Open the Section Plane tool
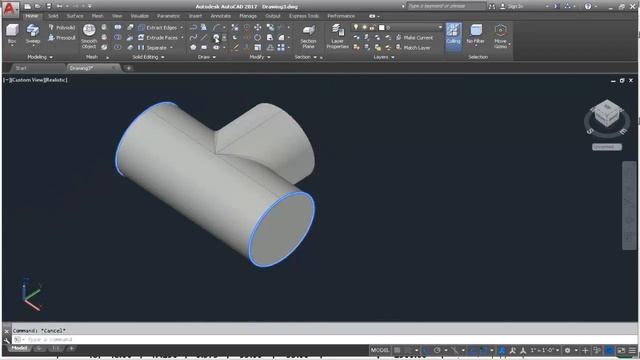 point(308,36)
